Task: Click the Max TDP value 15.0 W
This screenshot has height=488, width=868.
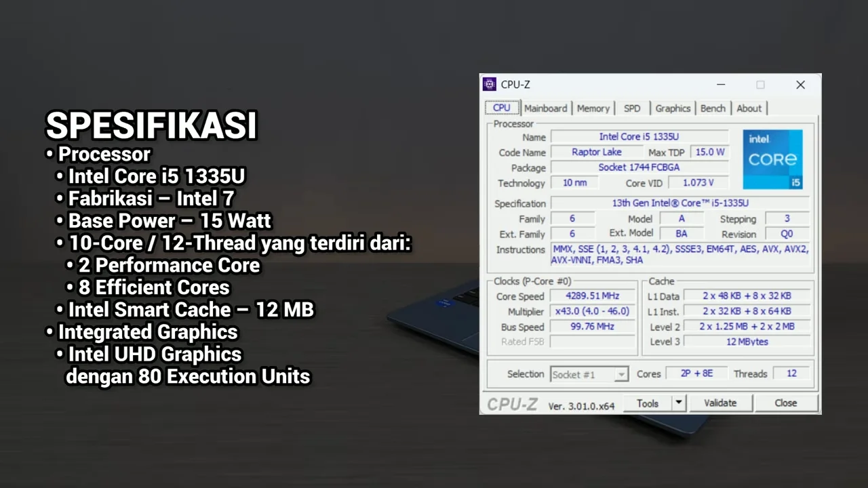Action: point(709,152)
